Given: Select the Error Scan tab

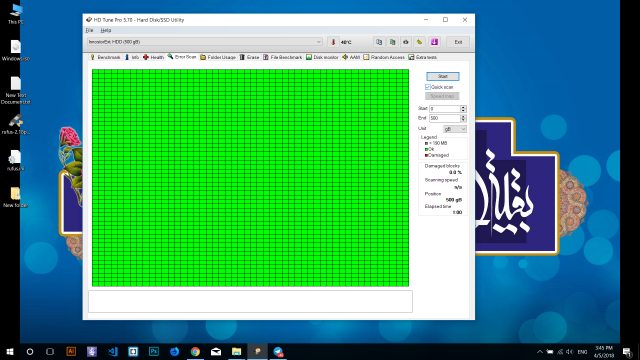Looking at the screenshot, I should [182, 57].
